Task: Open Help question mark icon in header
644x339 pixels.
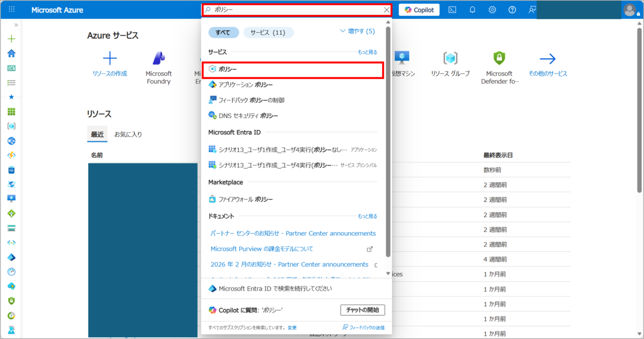Action: pyautogui.click(x=512, y=10)
